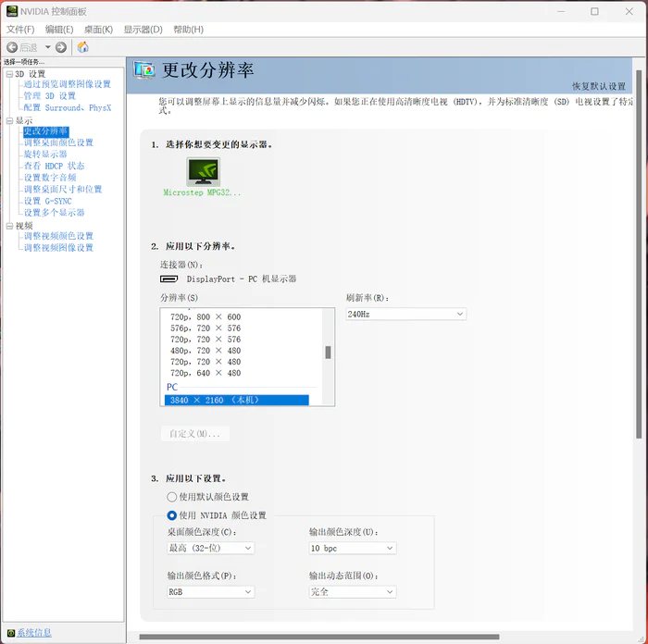Select the Microstep MPG32 monitor icon
This screenshot has height=644, width=648.
click(x=203, y=171)
